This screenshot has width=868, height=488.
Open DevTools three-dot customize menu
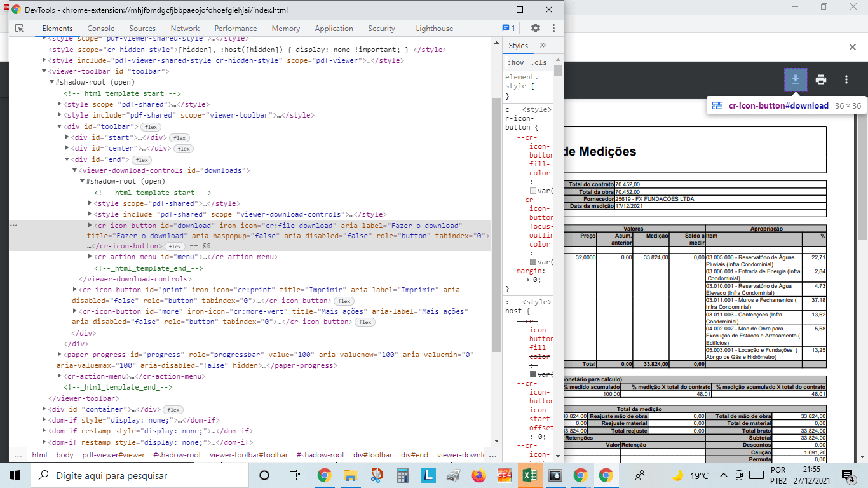(553, 28)
